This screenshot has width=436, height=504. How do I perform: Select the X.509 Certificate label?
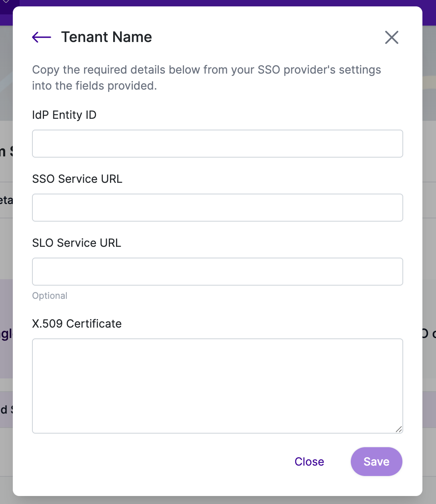tap(77, 324)
